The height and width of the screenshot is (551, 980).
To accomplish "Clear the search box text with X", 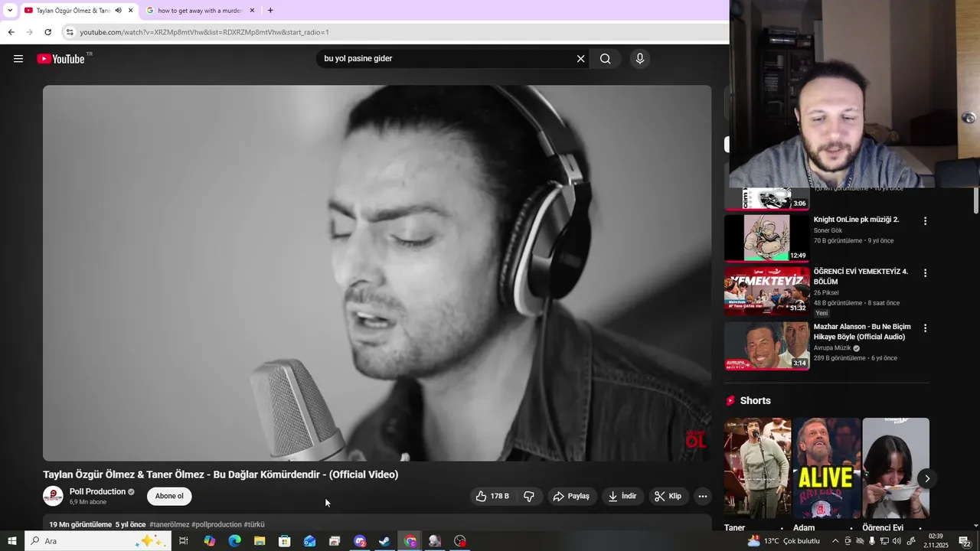I will [x=580, y=59].
